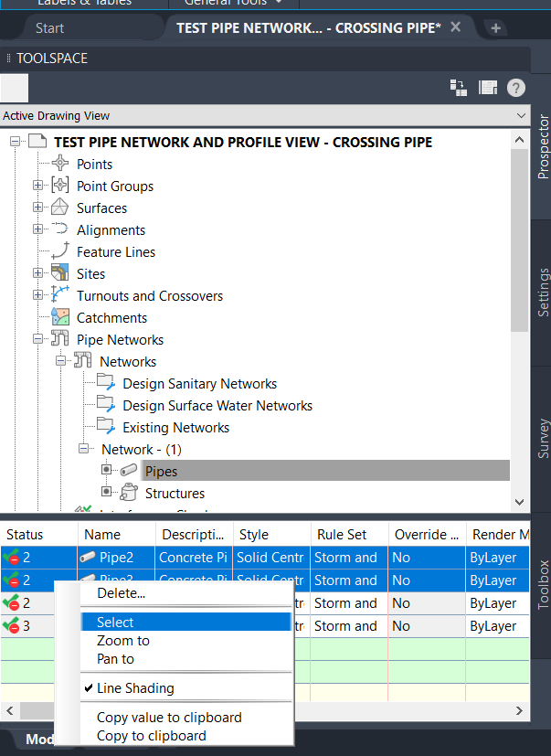Expand the Point Groups node
The width and height of the screenshot is (551, 756).
(37, 186)
